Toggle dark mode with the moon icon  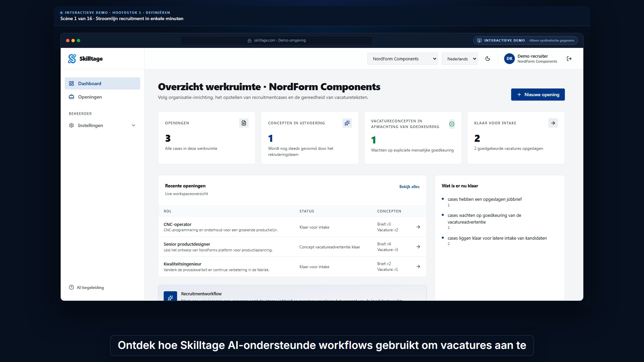click(x=488, y=59)
